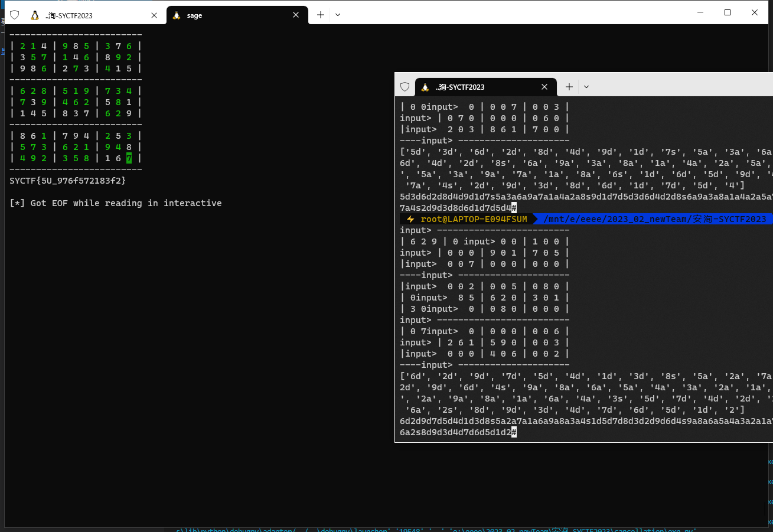Click the /mnt/e/eeee path prompt segment
Viewport: 773px width, 532px height.
pyautogui.click(x=654, y=219)
